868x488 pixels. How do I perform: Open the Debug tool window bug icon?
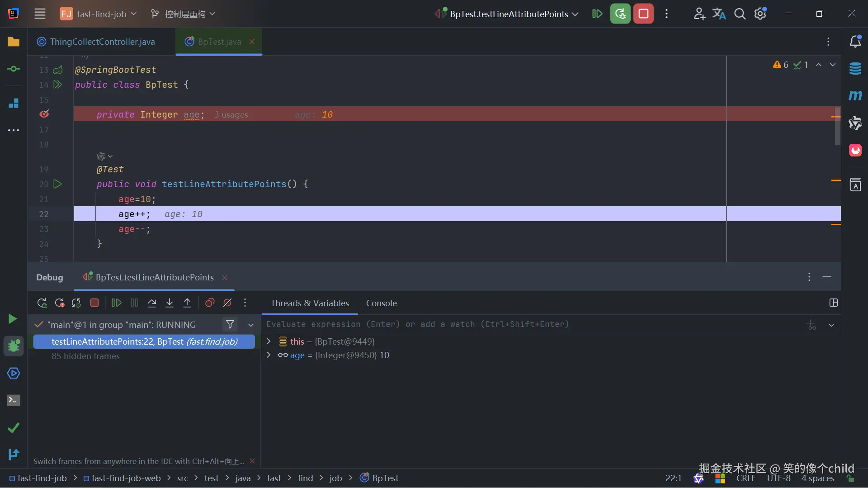coord(14,346)
